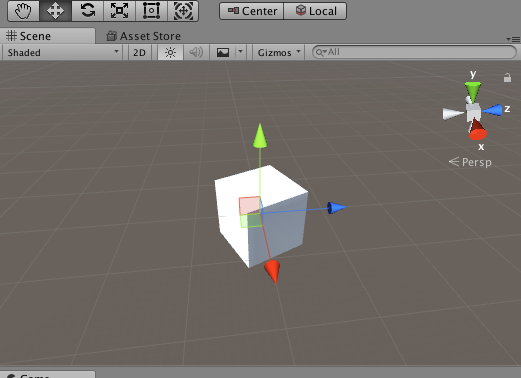Toggle scene audio speaker icon
Image resolution: width=521 pixels, height=378 pixels.
click(x=196, y=52)
